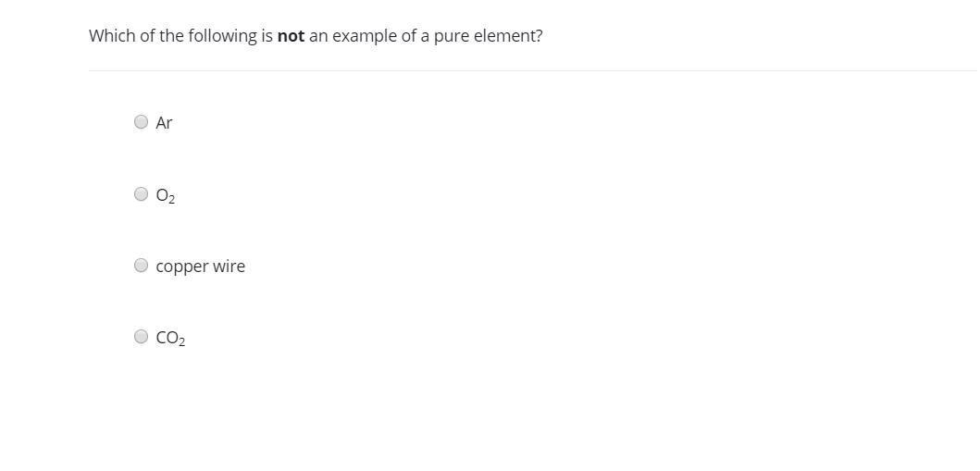
Task: Click the bold word "not"
Action: click(291, 36)
